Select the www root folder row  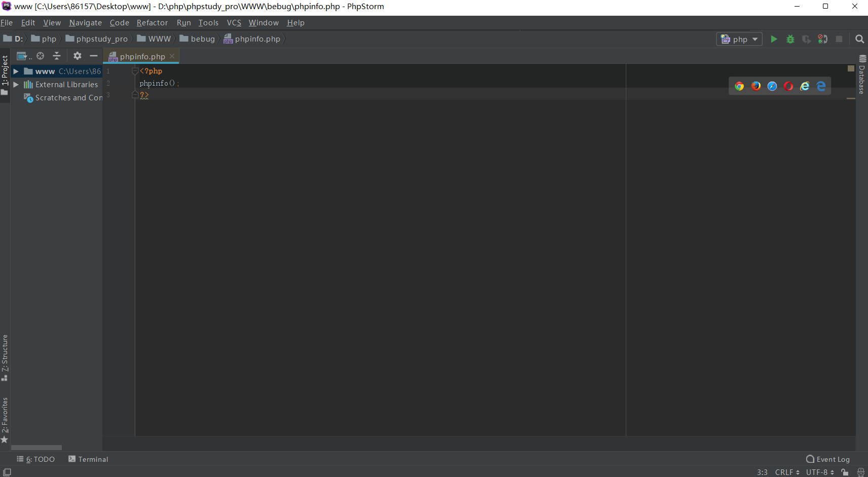coord(56,71)
